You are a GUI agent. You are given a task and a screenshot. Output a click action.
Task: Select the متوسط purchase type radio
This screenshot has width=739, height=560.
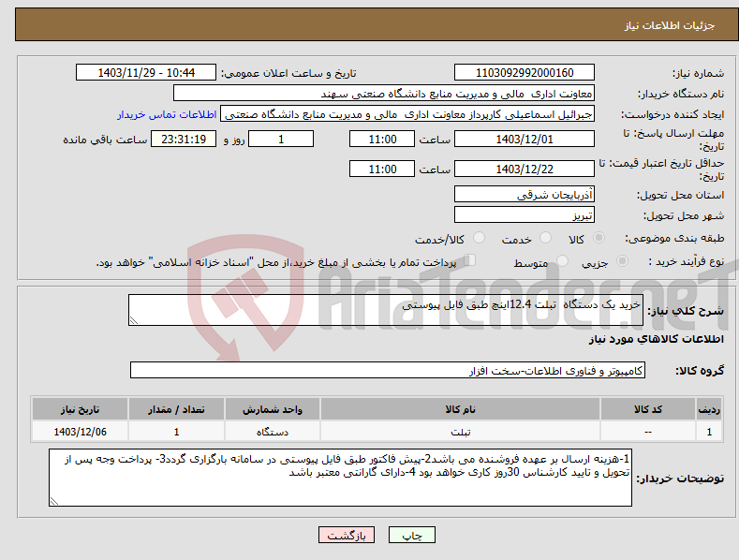pyautogui.click(x=562, y=260)
